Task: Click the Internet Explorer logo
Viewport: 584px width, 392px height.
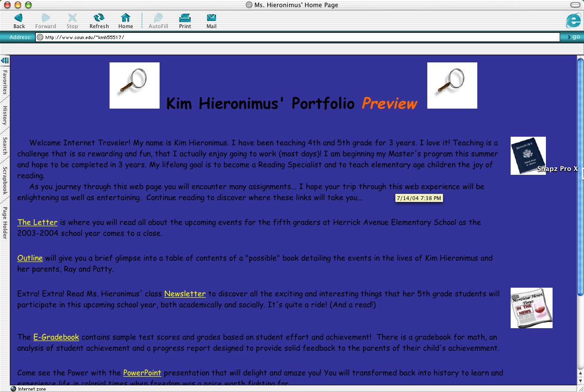Action: click(x=573, y=20)
